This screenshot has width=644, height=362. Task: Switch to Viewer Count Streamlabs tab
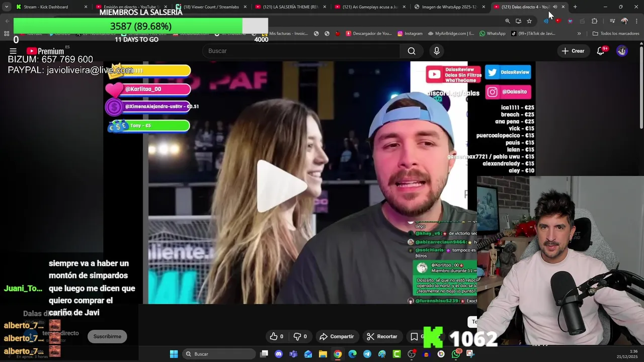(x=211, y=7)
